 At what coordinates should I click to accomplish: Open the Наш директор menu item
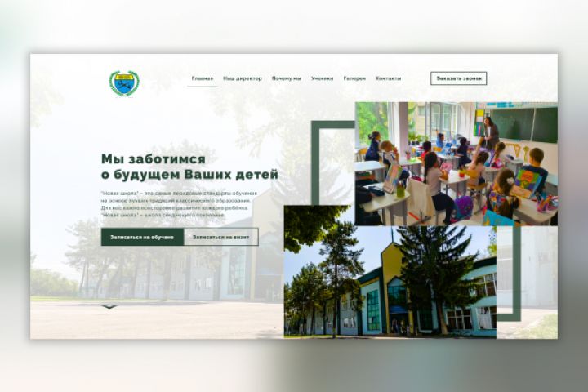(x=243, y=78)
